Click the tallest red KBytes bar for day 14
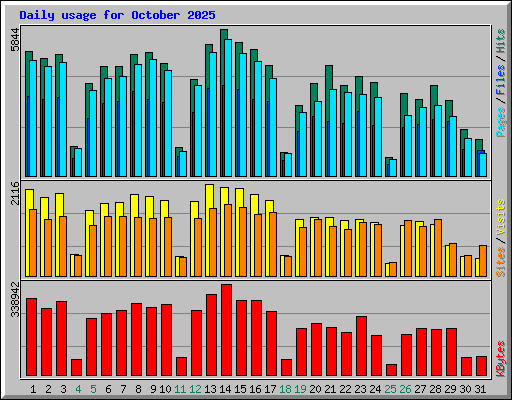The image size is (512, 400). coord(226,330)
